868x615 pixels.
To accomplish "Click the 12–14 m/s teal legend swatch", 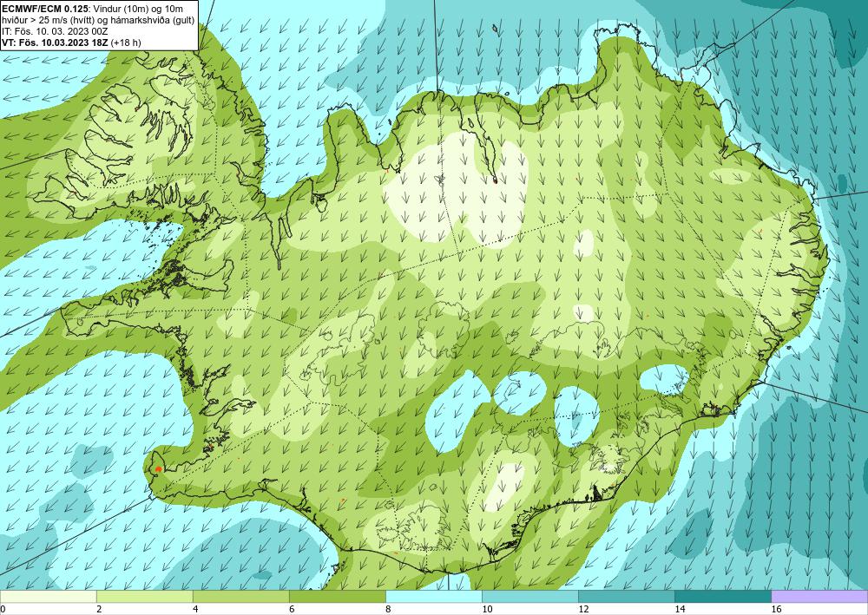I will pyautogui.click(x=626, y=597).
